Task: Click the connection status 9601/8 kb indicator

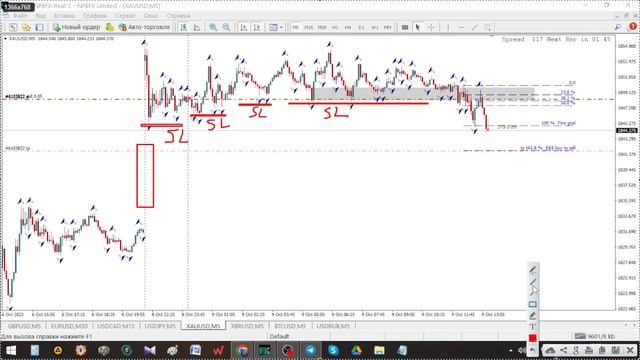Action: tap(594, 336)
